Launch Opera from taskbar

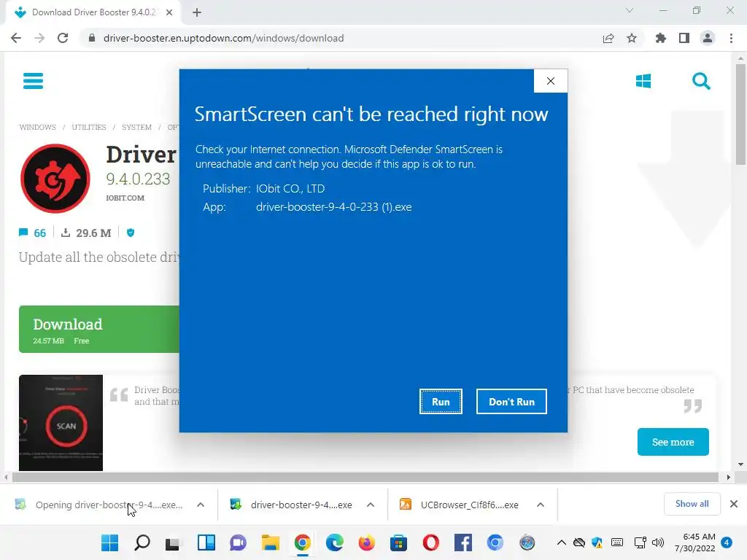tap(430, 542)
